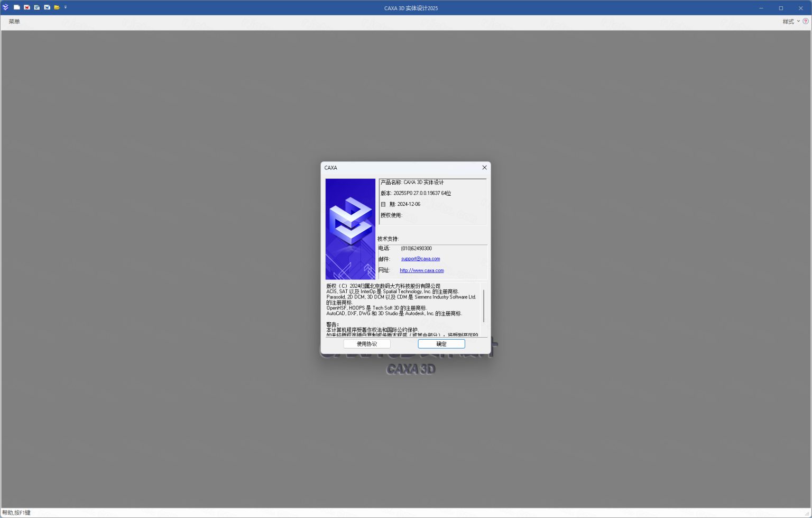Close the CAXA about dialog

(484, 168)
